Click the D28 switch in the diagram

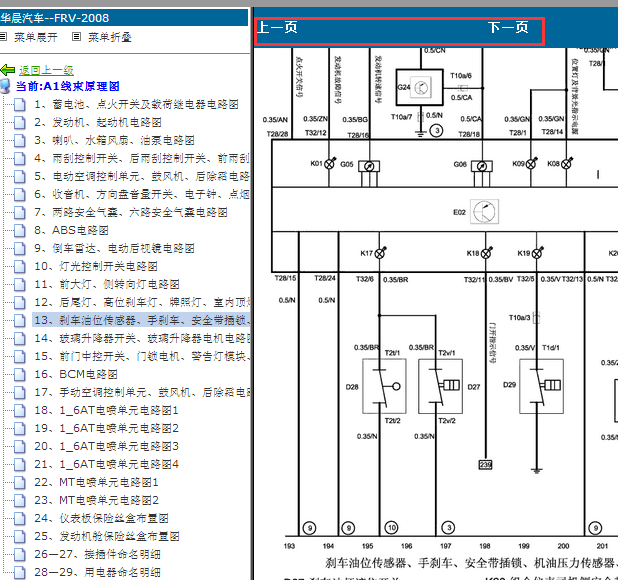pos(384,387)
